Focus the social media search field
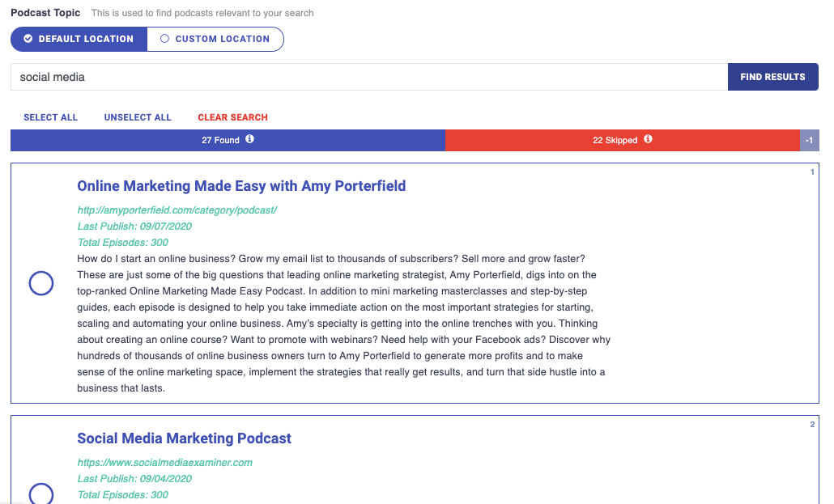Screen dimensions: 834x504 point(369,77)
